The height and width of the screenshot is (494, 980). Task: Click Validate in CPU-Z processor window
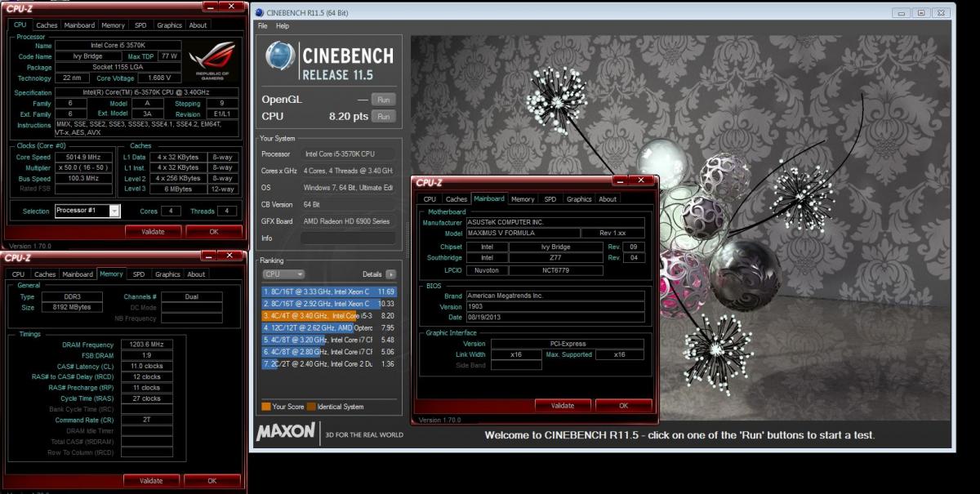coord(153,231)
